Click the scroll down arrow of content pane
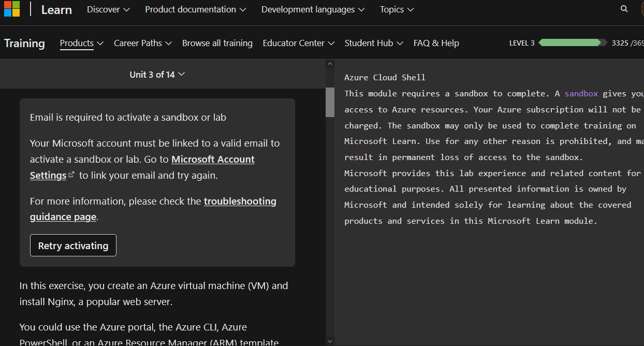The width and height of the screenshot is (644, 346). pos(330,341)
